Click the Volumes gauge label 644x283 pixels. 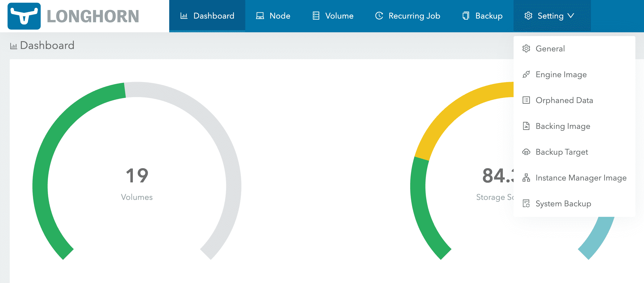(x=137, y=197)
